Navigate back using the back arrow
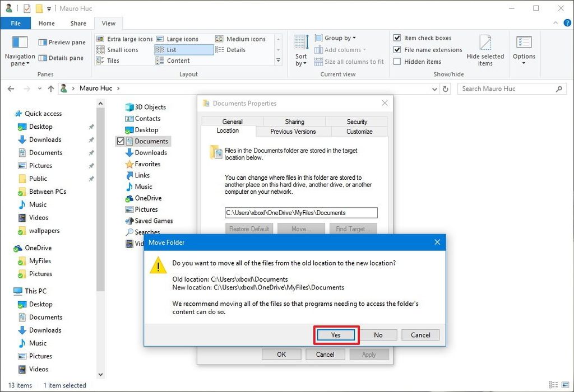The image size is (574, 392). pos(10,88)
